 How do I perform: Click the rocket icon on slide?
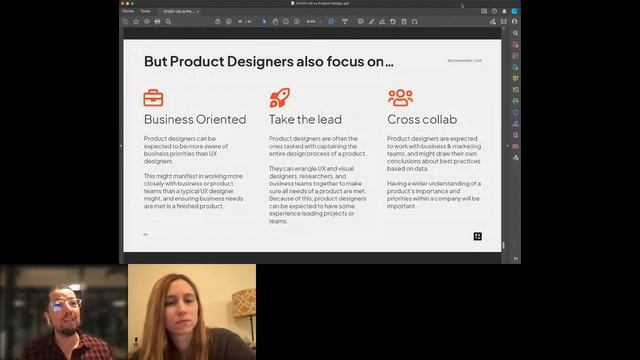pyautogui.click(x=280, y=98)
